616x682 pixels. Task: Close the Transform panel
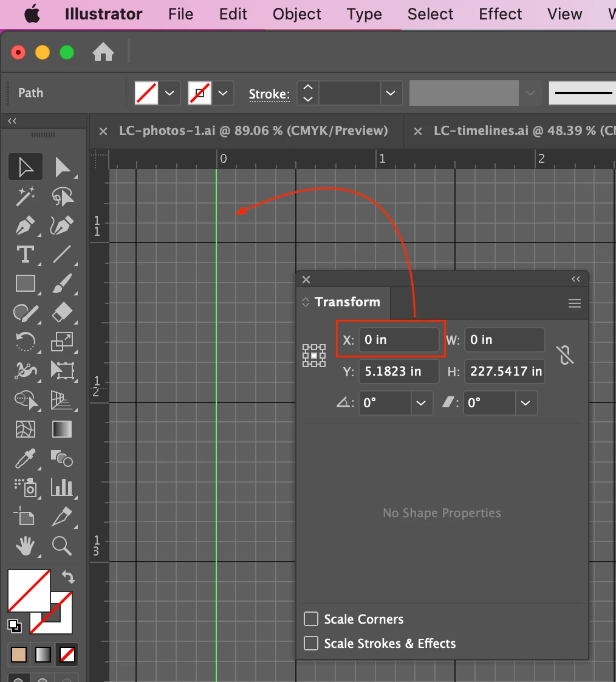pyautogui.click(x=306, y=280)
